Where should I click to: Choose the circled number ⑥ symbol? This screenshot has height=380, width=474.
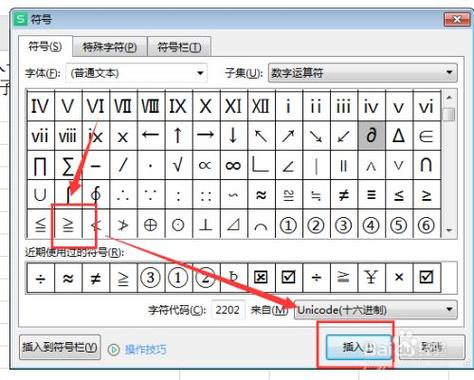[x=427, y=224]
